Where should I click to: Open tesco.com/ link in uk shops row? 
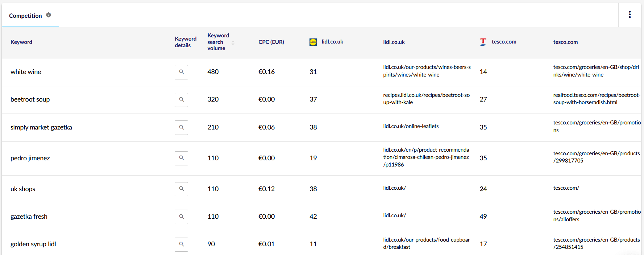click(x=566, y=188)
